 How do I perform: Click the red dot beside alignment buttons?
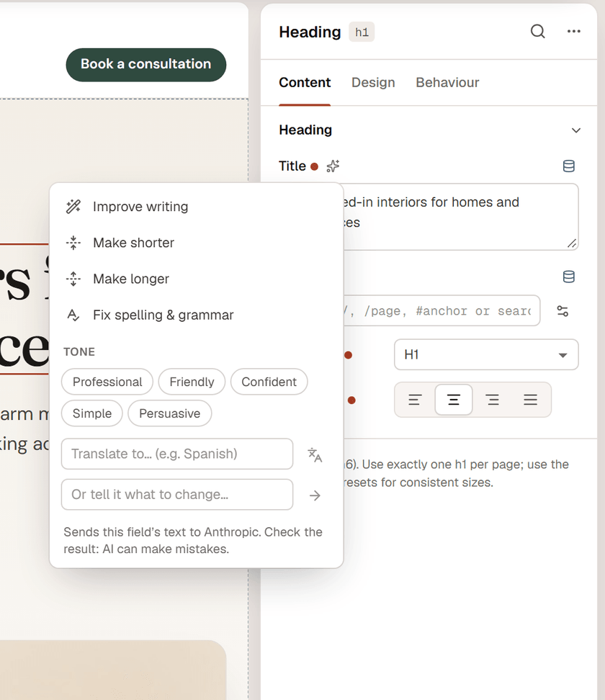351,400
